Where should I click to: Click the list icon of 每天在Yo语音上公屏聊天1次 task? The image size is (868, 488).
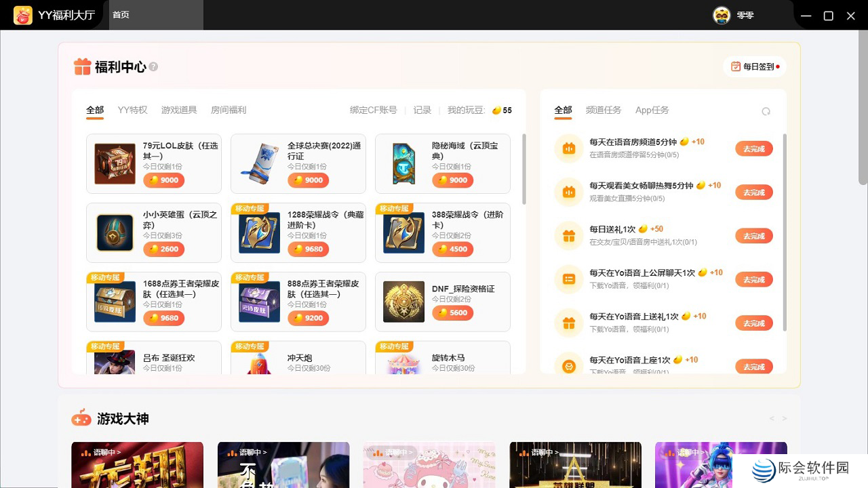click(x=568, y=279)
